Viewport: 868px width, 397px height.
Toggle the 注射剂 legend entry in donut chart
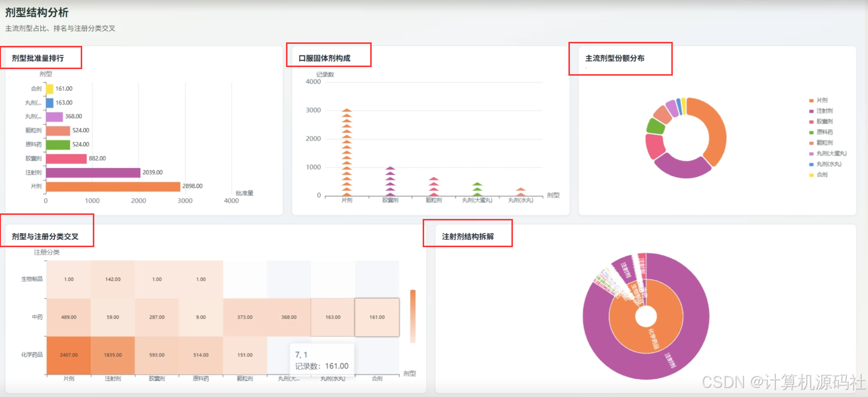point(821,111)
